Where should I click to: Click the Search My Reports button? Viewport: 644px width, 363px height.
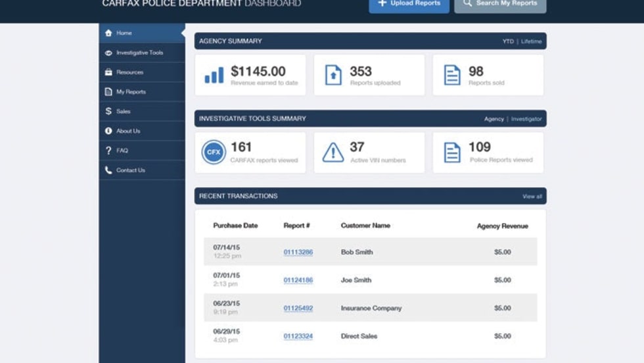[x=500, y=4]
